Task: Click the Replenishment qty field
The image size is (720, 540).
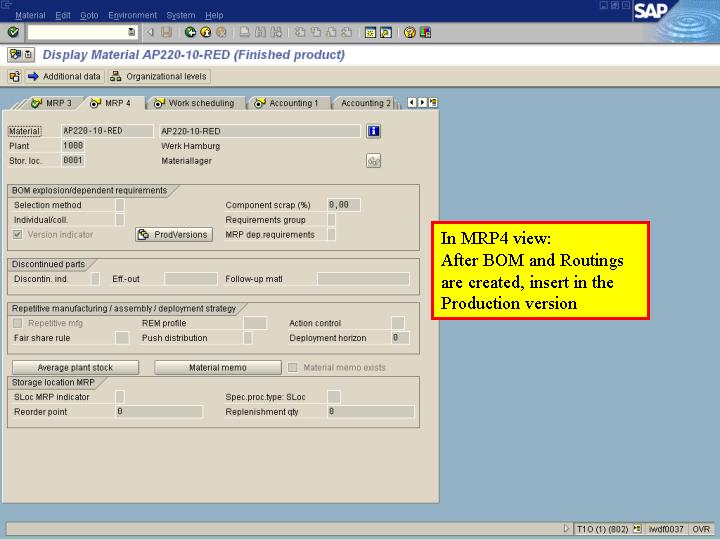Action: 371,411
